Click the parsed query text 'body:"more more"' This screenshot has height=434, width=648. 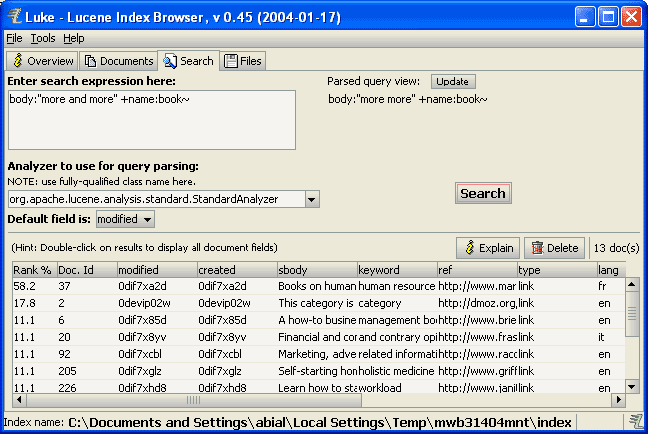(x=372, y=99)
